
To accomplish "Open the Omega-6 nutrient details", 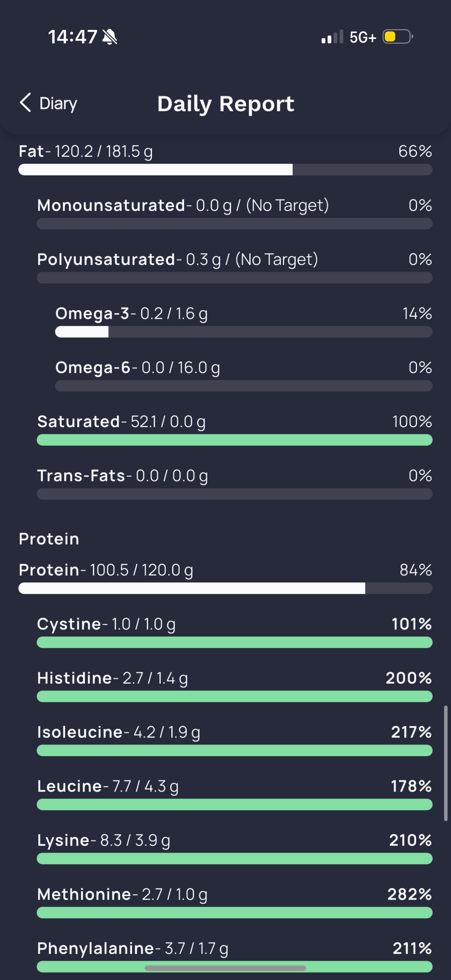I will 243,375.
